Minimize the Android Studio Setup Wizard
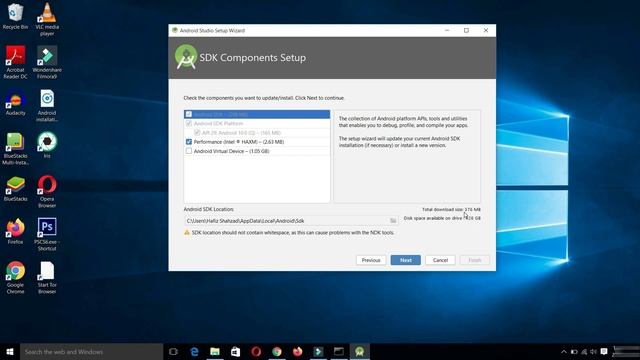 [447, 30]
